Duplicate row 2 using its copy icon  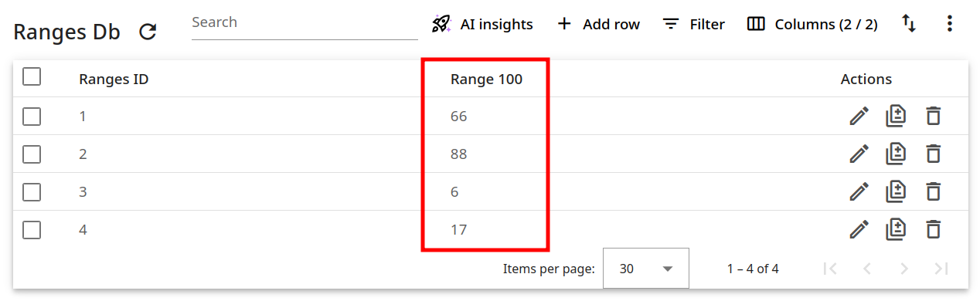coord(896,154)
